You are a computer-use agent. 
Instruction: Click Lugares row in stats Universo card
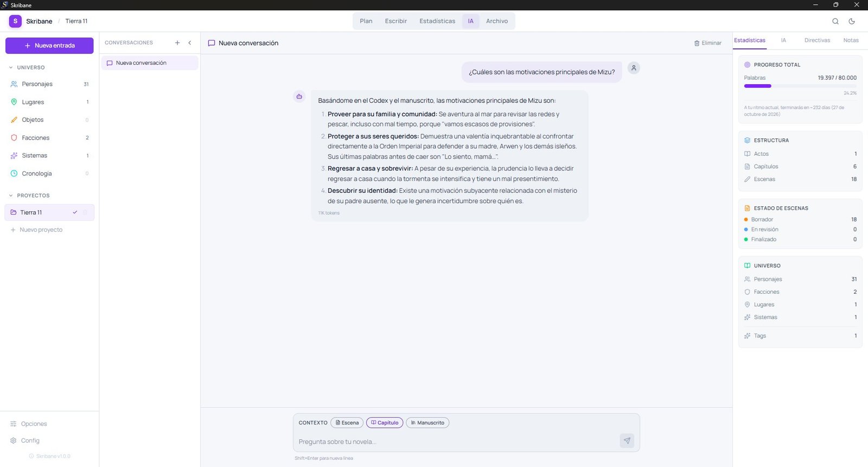[800, 305]
